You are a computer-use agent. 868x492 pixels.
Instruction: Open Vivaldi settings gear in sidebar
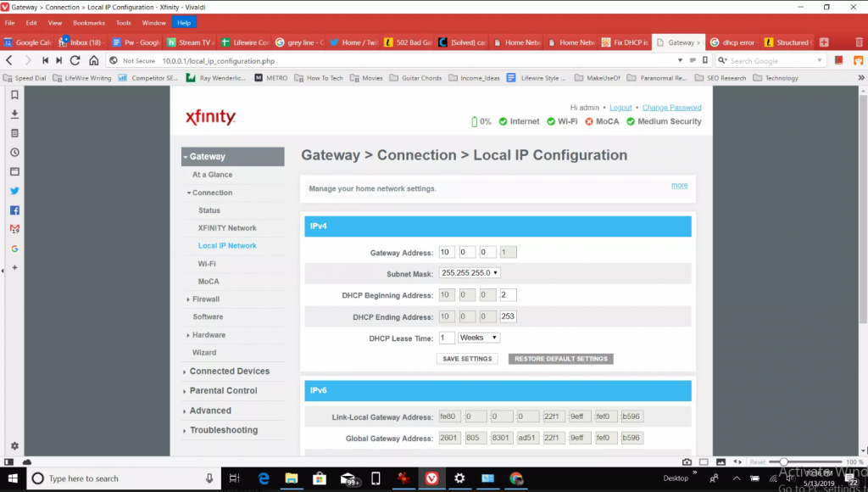click(15, 445)
